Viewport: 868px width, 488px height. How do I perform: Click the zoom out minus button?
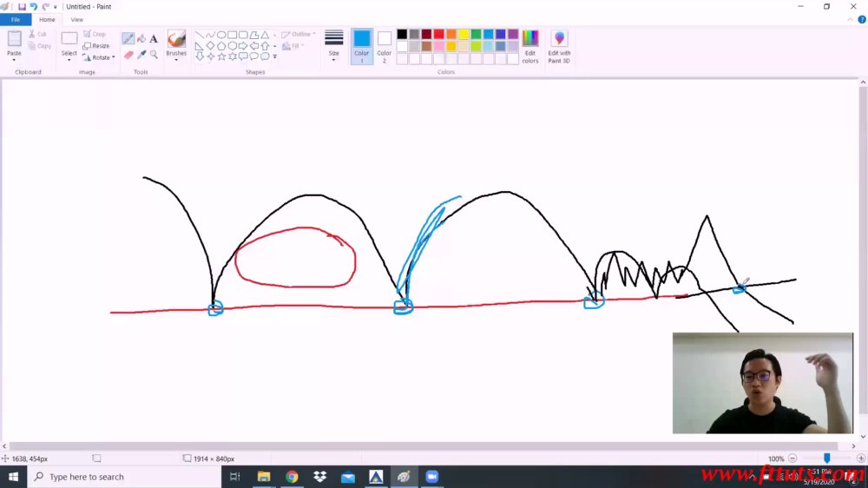pyautogui.click(x=792, y=458)
